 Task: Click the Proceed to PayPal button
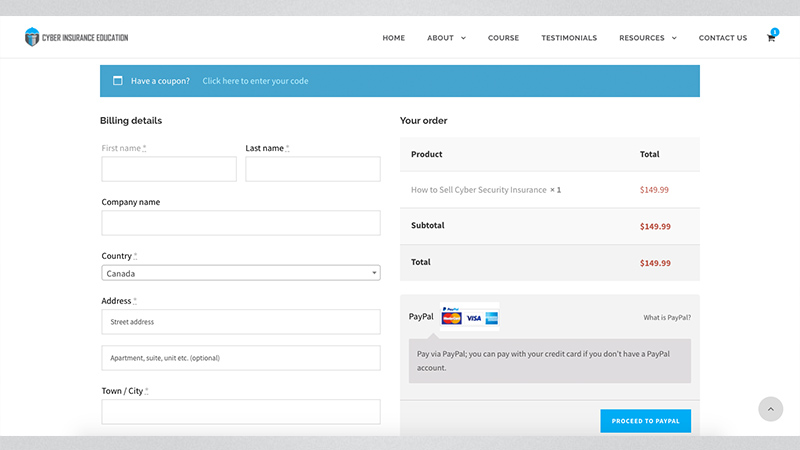click(x=645, y=421)
